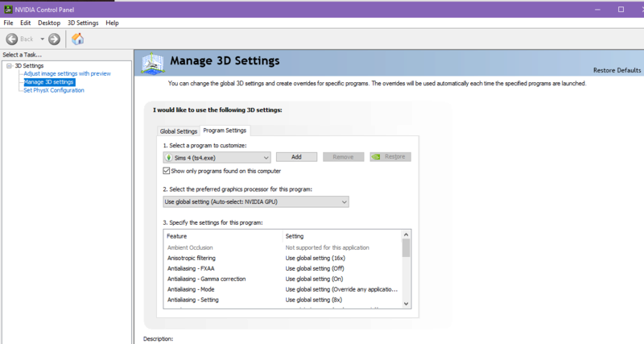Open the Back history dropdown arrow
The image size is (644, 344).
[x=42, y=39]
